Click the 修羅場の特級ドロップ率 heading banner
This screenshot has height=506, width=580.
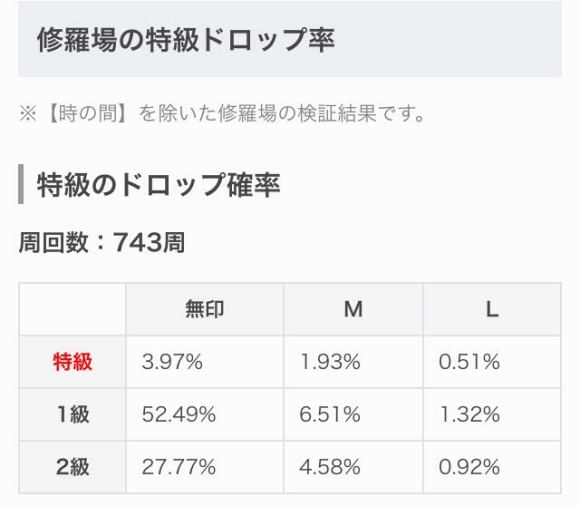[290, 38]
